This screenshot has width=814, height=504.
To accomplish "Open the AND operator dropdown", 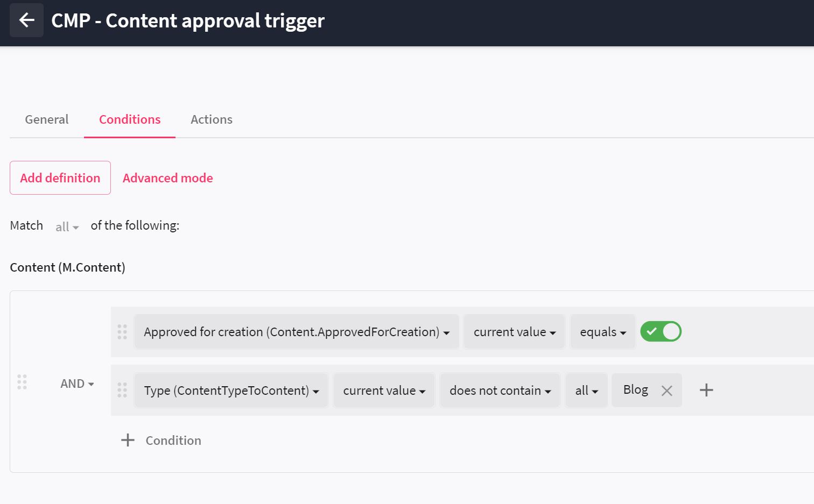I will pyautogui.click(x=77, y=384).
